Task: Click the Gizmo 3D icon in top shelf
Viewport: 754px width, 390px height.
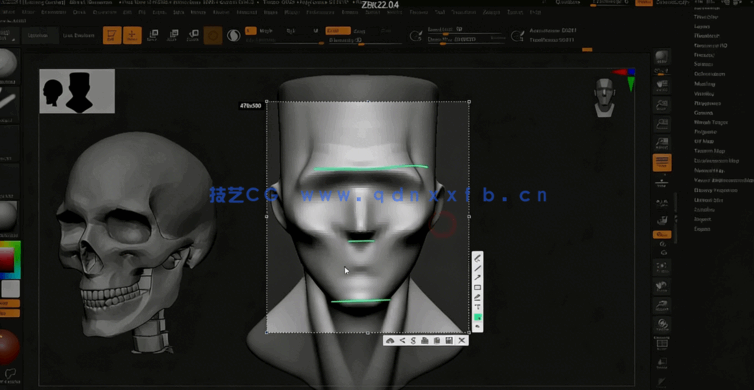Action: (x=213, y=36)
